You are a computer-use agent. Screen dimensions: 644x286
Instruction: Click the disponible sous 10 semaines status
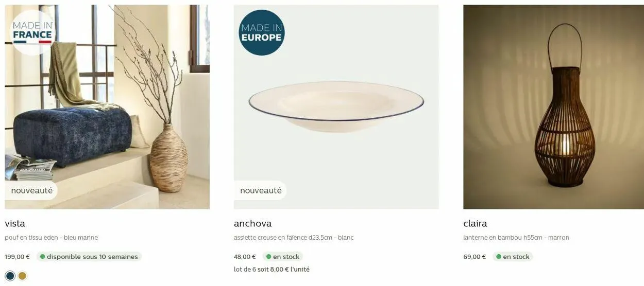click(89, 257)
